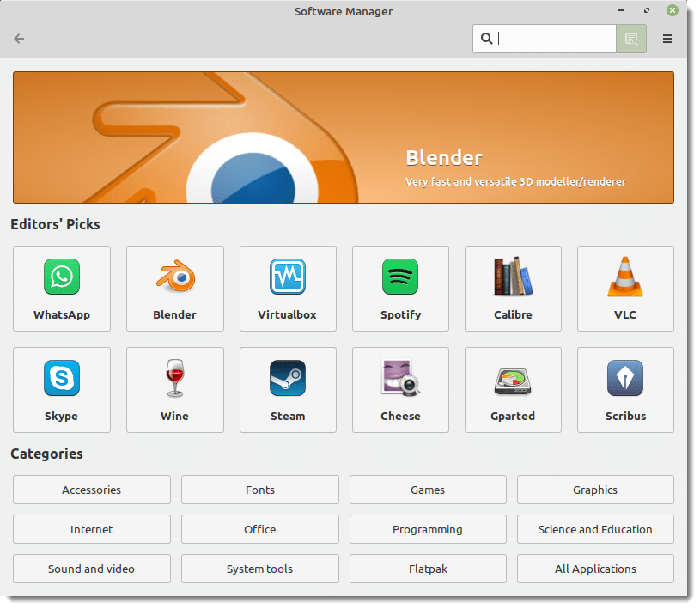Open the System tools category

click(x=261, y=570)
